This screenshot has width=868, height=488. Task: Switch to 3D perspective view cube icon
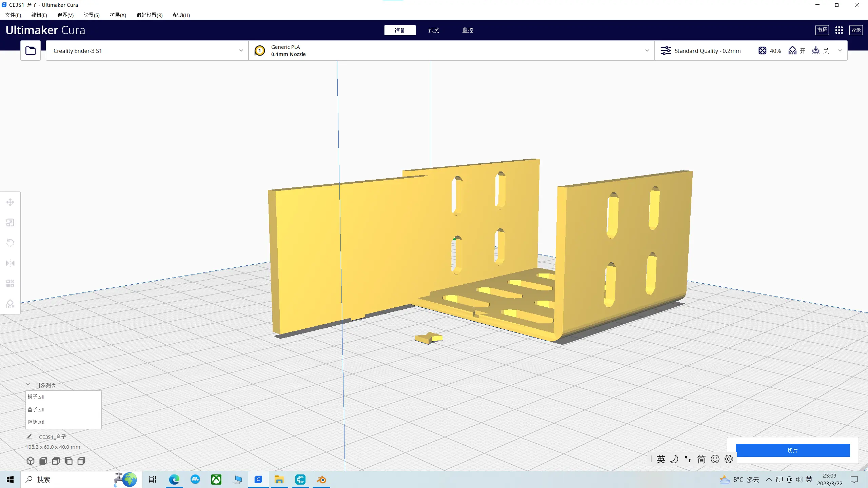(x=31, y=461)
